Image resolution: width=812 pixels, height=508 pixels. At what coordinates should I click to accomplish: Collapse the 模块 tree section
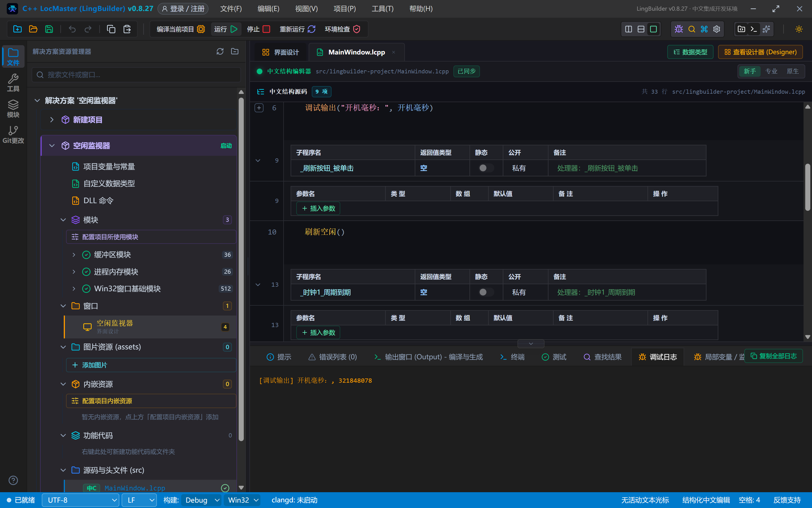pyautogui.click(x=63, y=220)
